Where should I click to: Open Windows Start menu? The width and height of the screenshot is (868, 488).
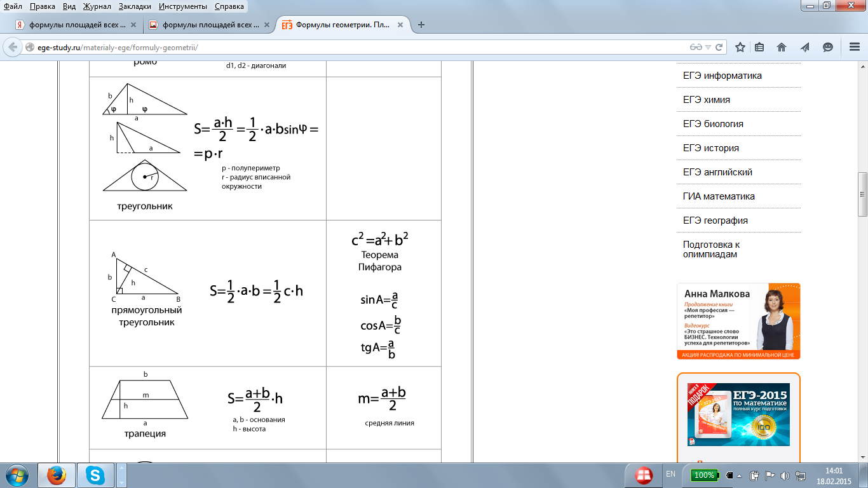[17, 475]
